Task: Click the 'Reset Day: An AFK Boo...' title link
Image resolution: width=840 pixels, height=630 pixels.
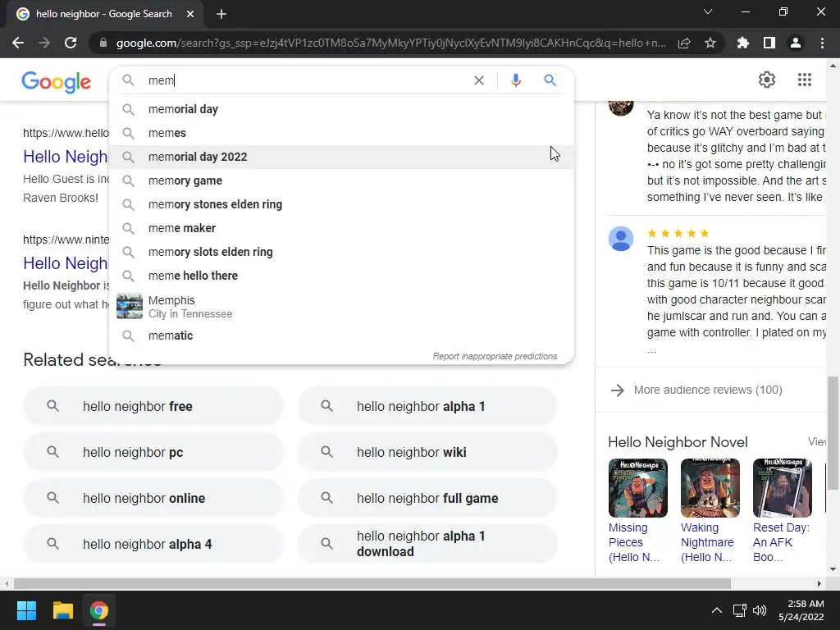Action: [x=781, y=542]
